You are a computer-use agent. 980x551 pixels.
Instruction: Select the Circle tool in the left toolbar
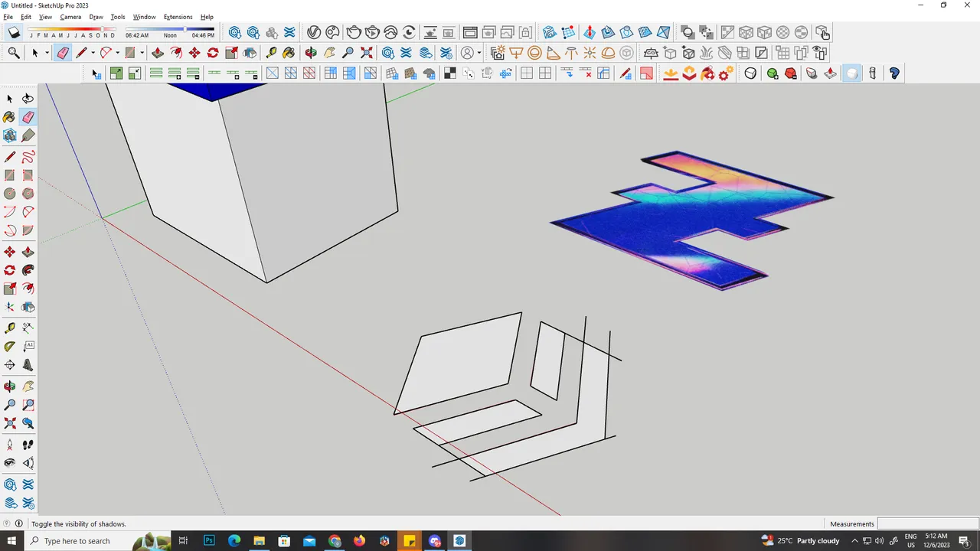(10, 194)
